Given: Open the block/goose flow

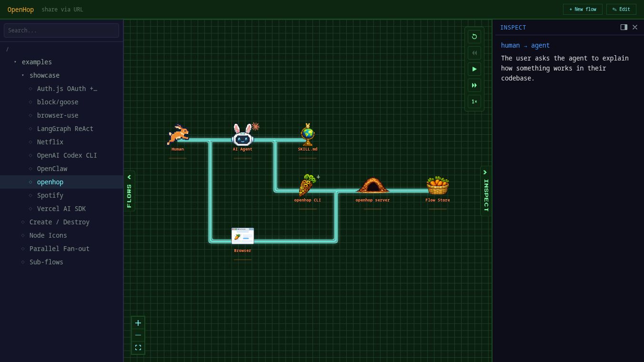Looking at the screenshot, I should 61,102.
